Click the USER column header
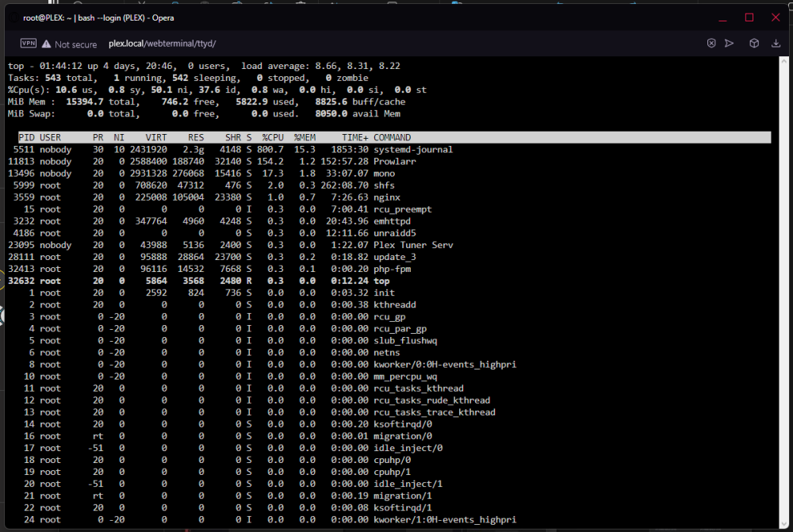The image size is (793, 532). pyautogui.click(x=50, y=137)
